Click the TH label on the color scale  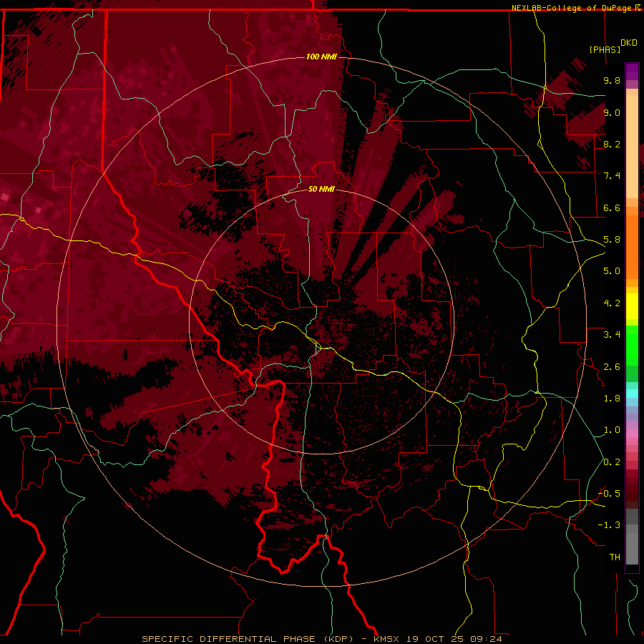pyautogui.click(x=615, y=557)
